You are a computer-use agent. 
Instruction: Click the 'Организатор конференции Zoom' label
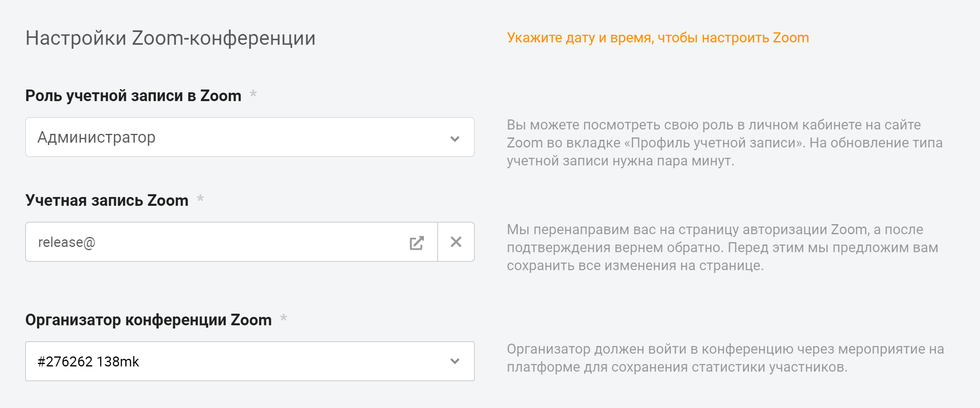149,320
